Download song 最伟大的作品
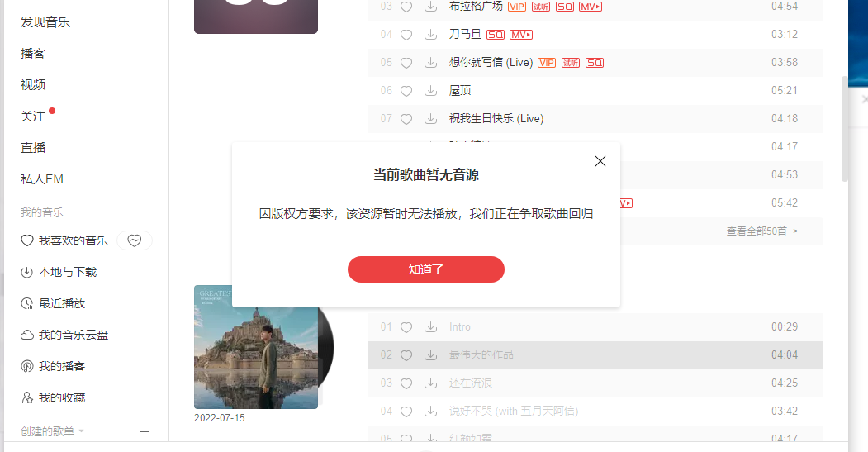The image size is (868, 452). click(430, 355)
